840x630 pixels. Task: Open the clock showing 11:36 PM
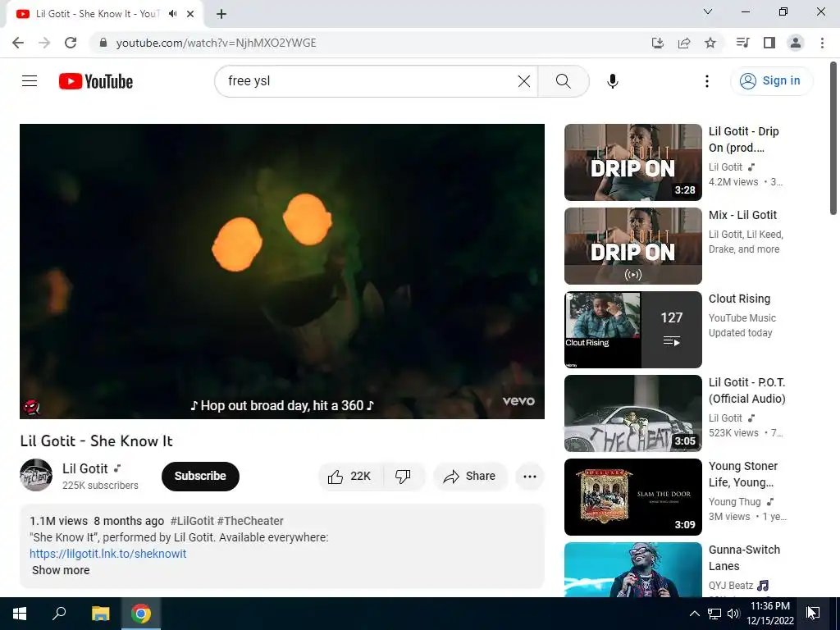(769, 614)
